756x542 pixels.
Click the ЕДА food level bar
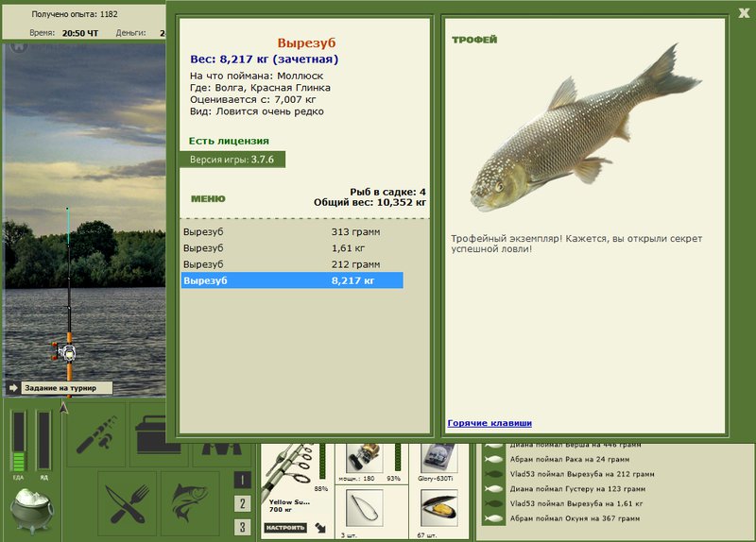(18, 441)
